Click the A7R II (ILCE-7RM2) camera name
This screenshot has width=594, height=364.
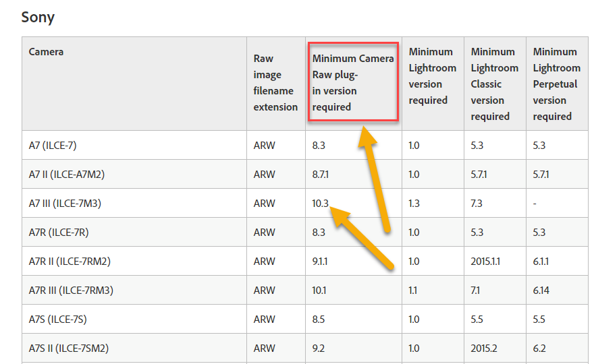[68, 262]
